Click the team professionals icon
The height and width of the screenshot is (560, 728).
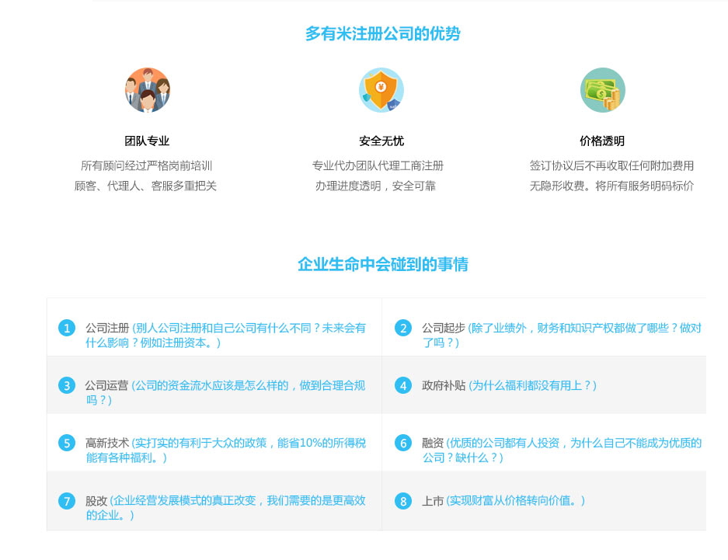coord(147,90)
